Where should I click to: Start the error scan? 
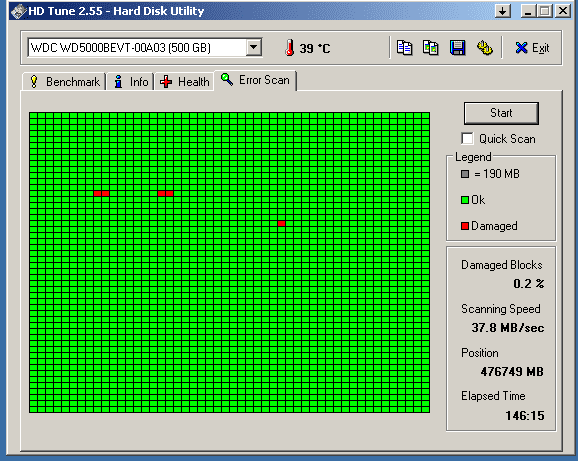501,113
